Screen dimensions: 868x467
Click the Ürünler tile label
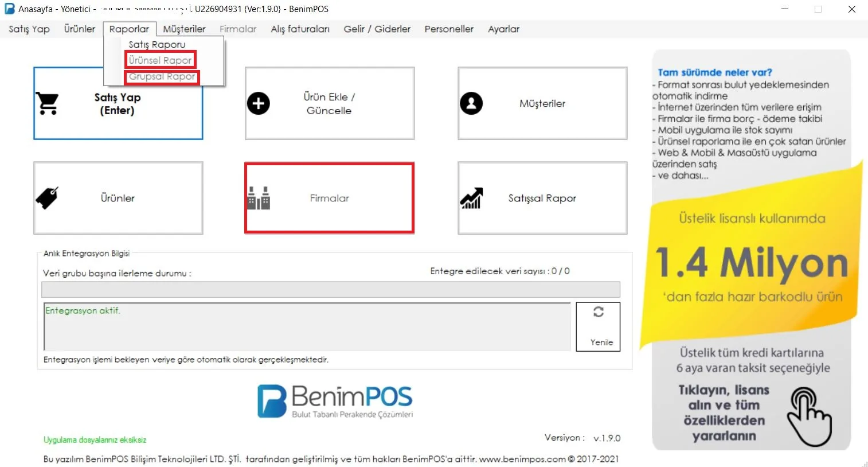tap(118, 198)
